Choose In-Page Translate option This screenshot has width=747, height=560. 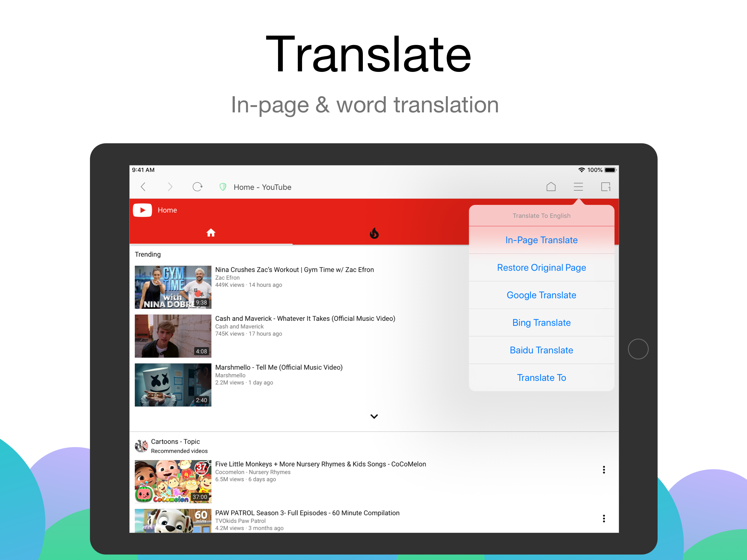541,240
